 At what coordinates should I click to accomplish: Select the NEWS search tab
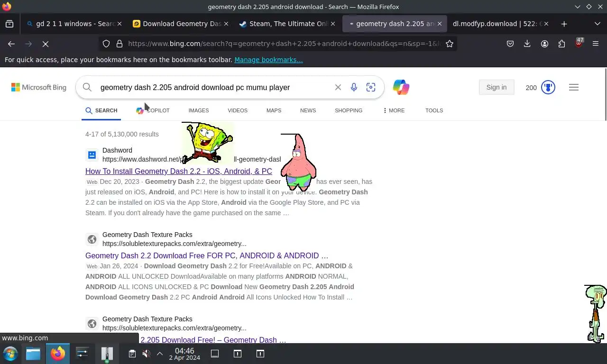coord(308,110)
